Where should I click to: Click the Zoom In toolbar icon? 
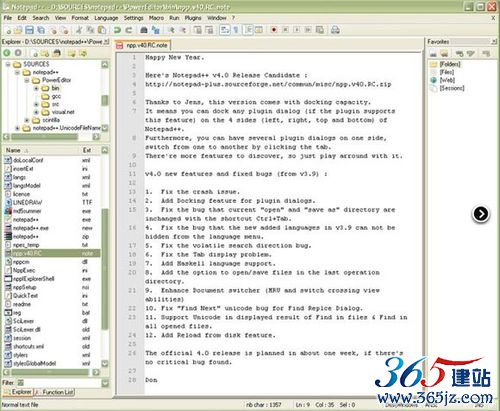click(171, 30)
